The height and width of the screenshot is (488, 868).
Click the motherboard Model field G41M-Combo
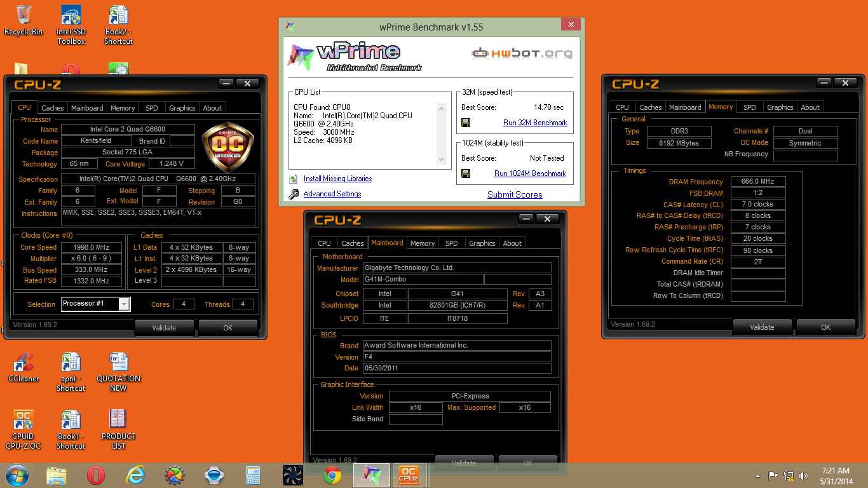click(423, 280)
